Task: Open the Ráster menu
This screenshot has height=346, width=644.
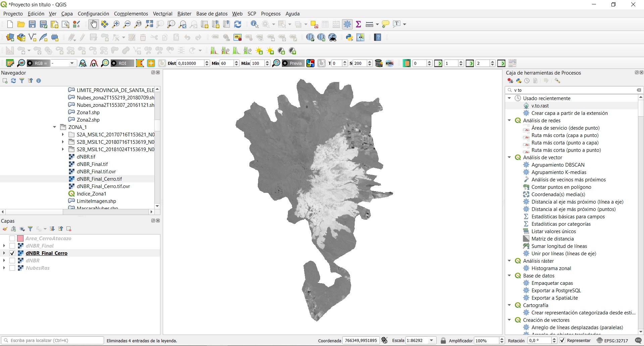Action: tap(184, 13)
